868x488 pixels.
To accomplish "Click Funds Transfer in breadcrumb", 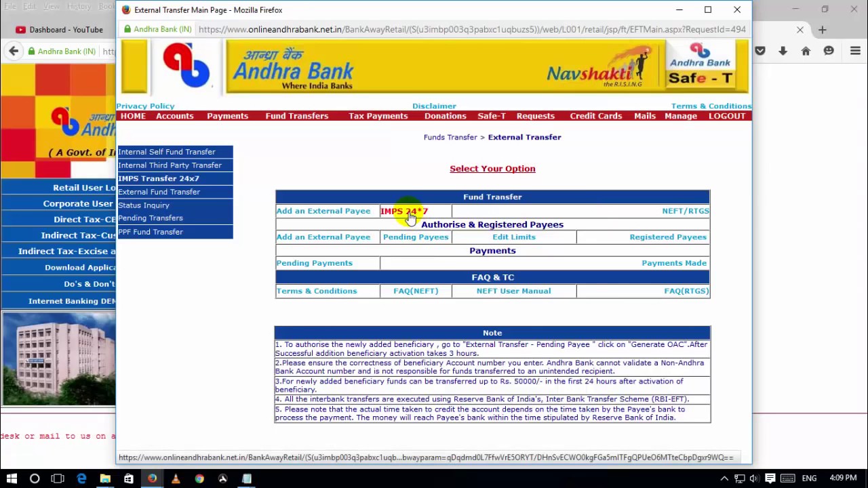I will click(x=450, y=137).
